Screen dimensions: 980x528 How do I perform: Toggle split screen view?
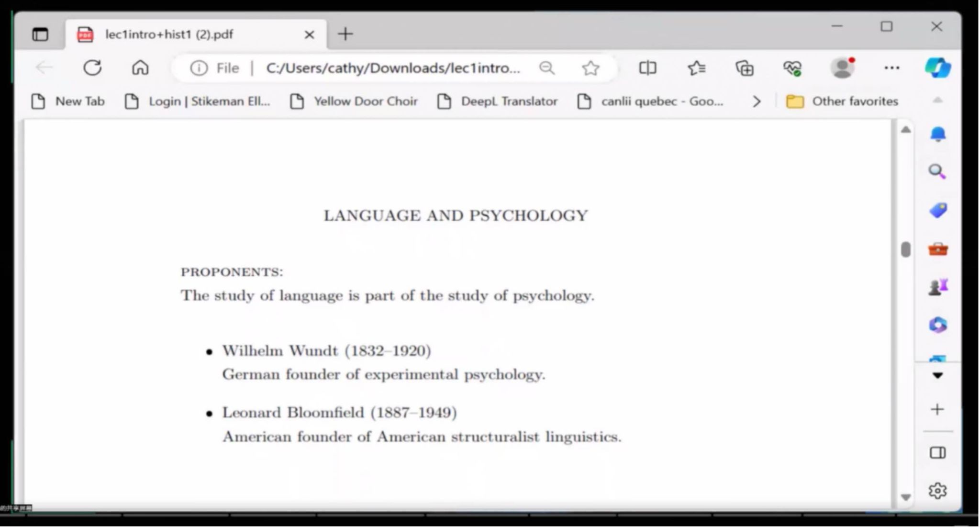click(647, 68)
